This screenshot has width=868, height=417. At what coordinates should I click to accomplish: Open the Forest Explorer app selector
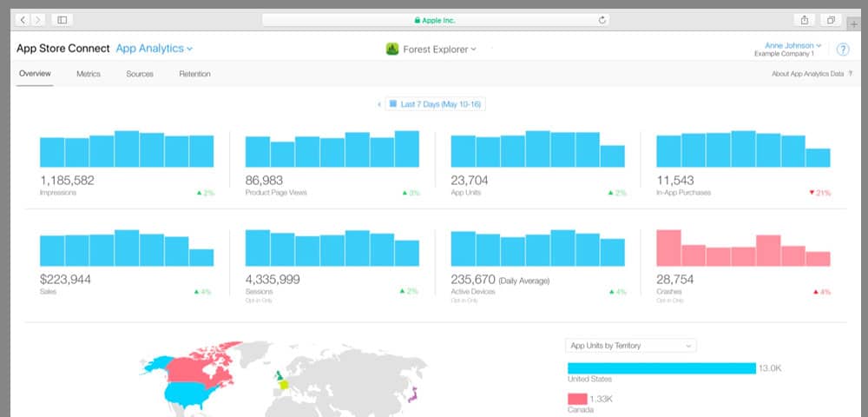tap(439, 50)
